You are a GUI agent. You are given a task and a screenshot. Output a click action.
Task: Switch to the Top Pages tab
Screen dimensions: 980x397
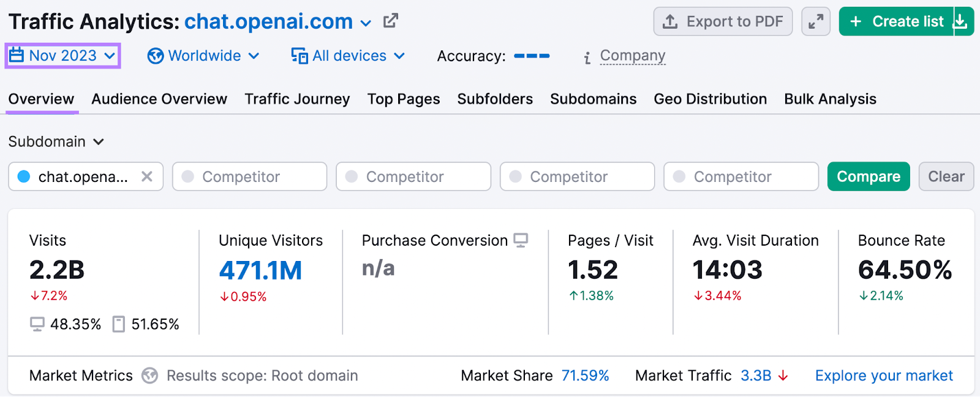tap(403, 99)
